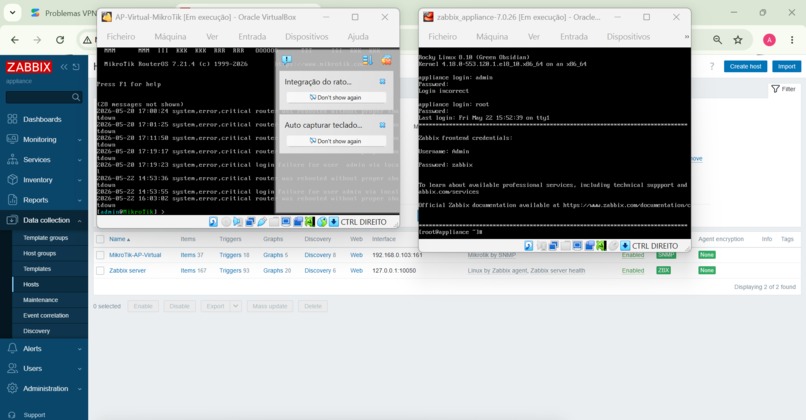This screenshot has width=806, height=420.
Task: Click the Filter funnel icon in Zabbix
Action: [775, 89]
